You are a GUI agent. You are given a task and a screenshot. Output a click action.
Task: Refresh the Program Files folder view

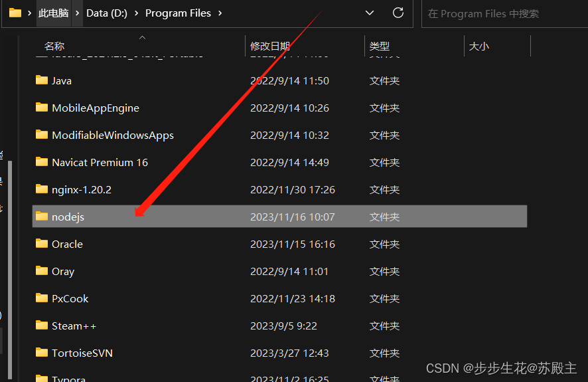(x=398, y=13)
